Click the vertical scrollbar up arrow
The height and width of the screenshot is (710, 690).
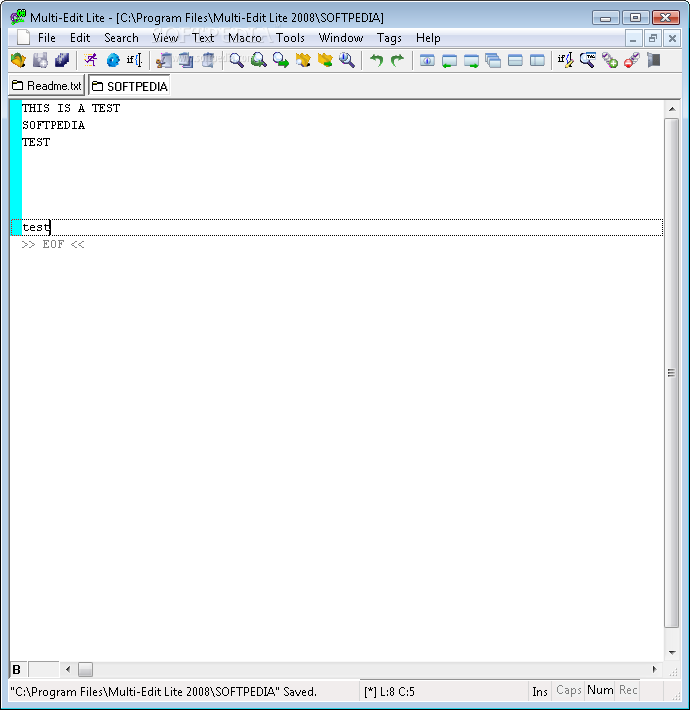pyautogui.click(x=672, y=109)
